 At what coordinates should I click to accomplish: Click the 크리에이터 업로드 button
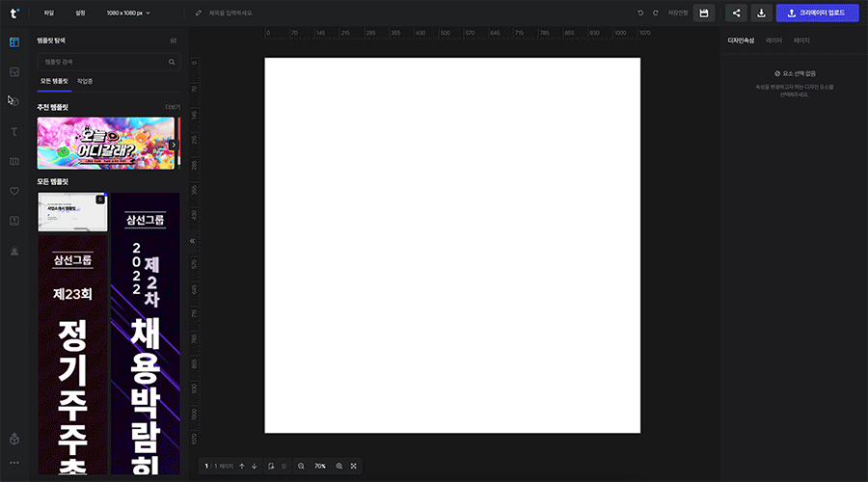[816, 13]
